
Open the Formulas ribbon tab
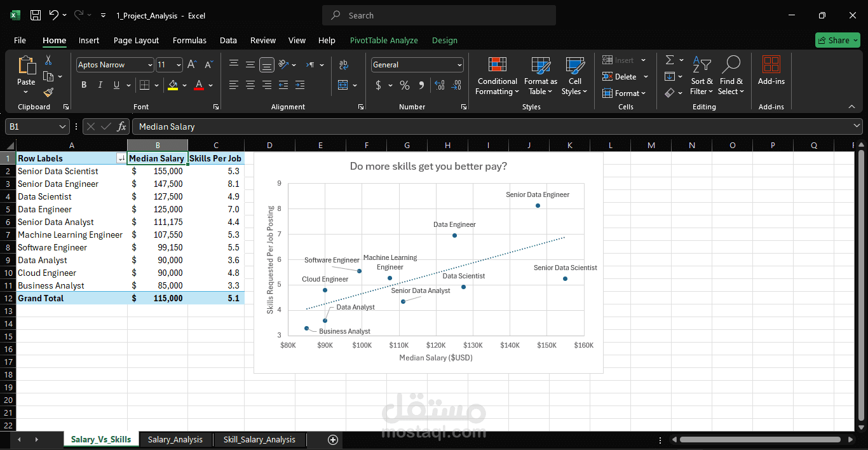pos(189,40)
